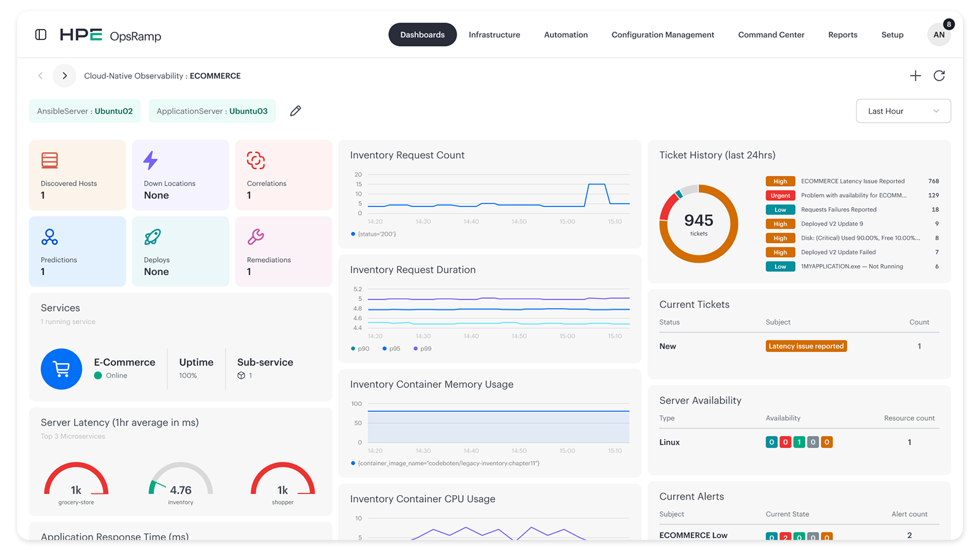The height and width of the screenshot is (551, 980).
Task: Click the ApplicationServer : Ubuntu03 filter chip
Action: (x=212, y=111)
